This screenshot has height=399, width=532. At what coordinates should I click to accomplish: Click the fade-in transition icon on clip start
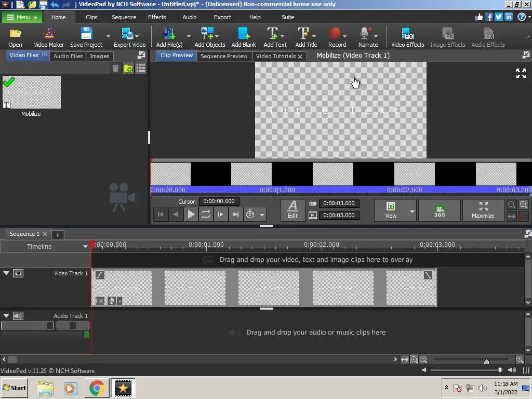click(99, 274)
